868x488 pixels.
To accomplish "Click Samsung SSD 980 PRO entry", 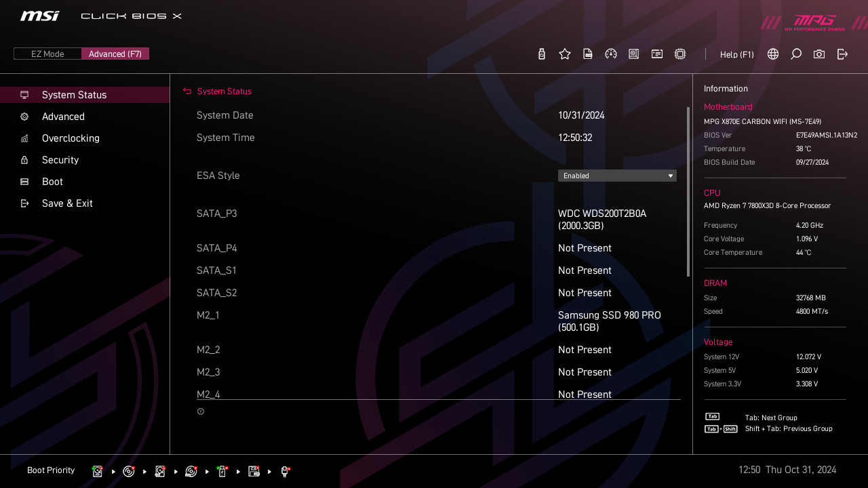I will pos(610,321).
